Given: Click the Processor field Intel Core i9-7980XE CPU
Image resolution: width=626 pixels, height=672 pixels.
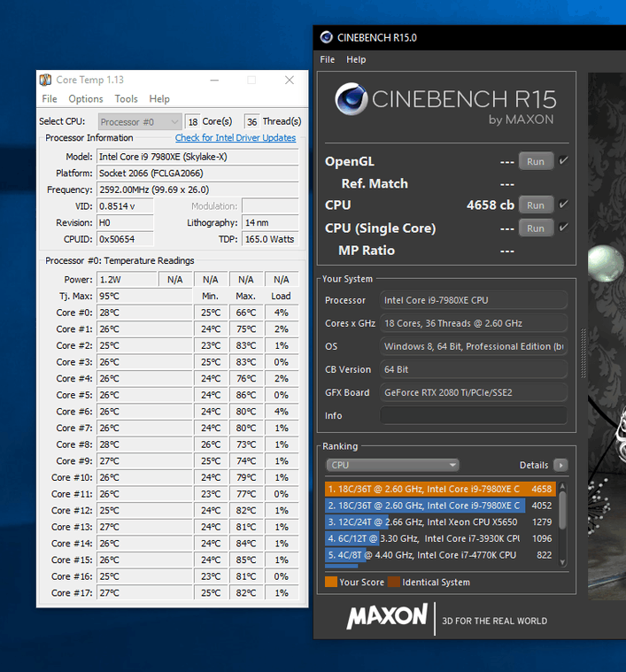Looking at the screenshot, I should [x=474, y=300].
